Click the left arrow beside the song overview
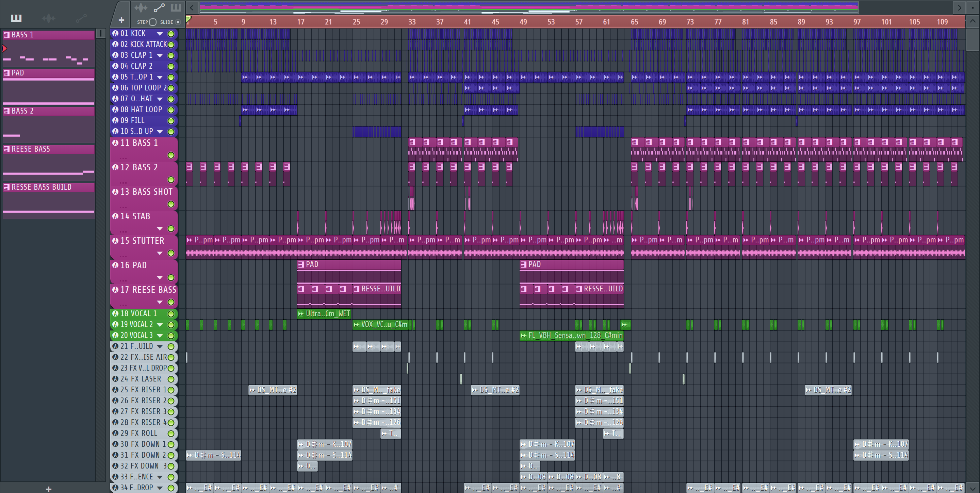This screenshot has width=980, height=493. [192, 7]
